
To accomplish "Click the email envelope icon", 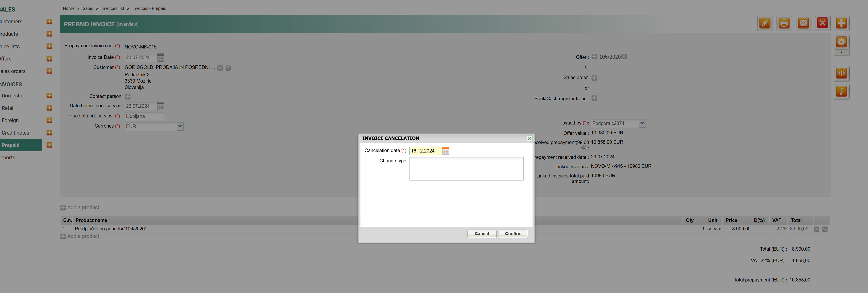I will [803, 23].
